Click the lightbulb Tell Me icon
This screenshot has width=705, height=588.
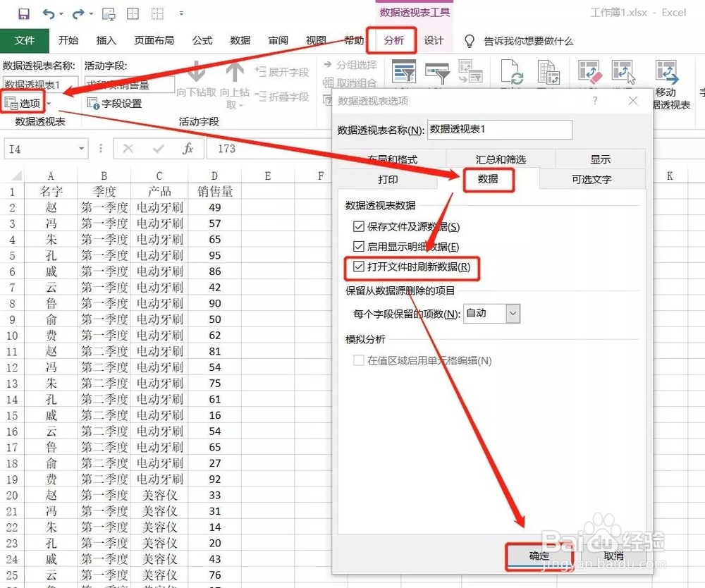point(470,41)
